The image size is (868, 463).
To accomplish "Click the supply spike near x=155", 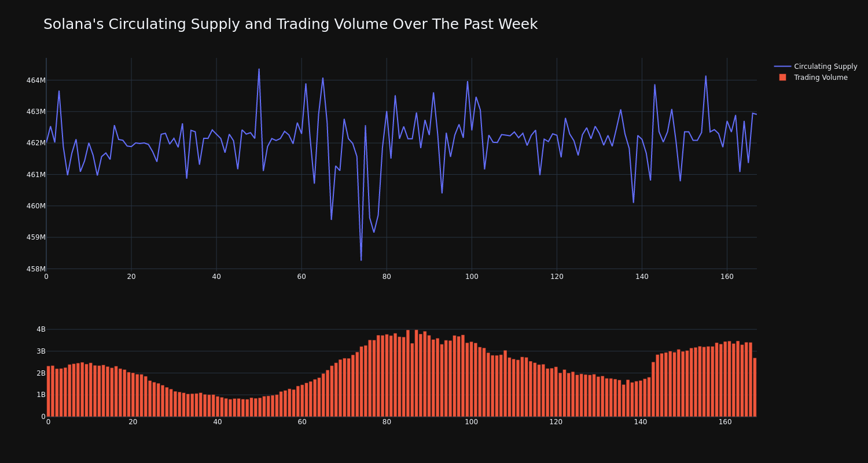I will (x=705, y=76).
